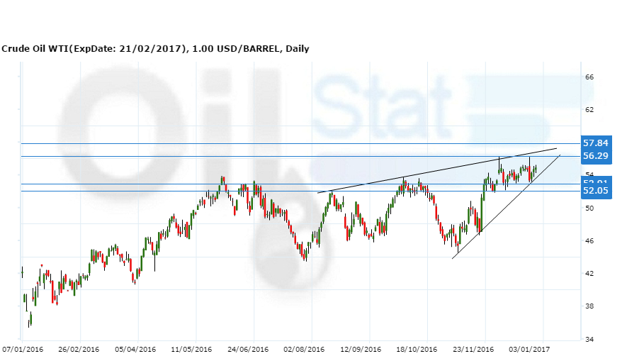Image resolution: width=644 pixels, height=361 pixels.
Task: Click the 38 value on price axis
Action: (589, 306)
